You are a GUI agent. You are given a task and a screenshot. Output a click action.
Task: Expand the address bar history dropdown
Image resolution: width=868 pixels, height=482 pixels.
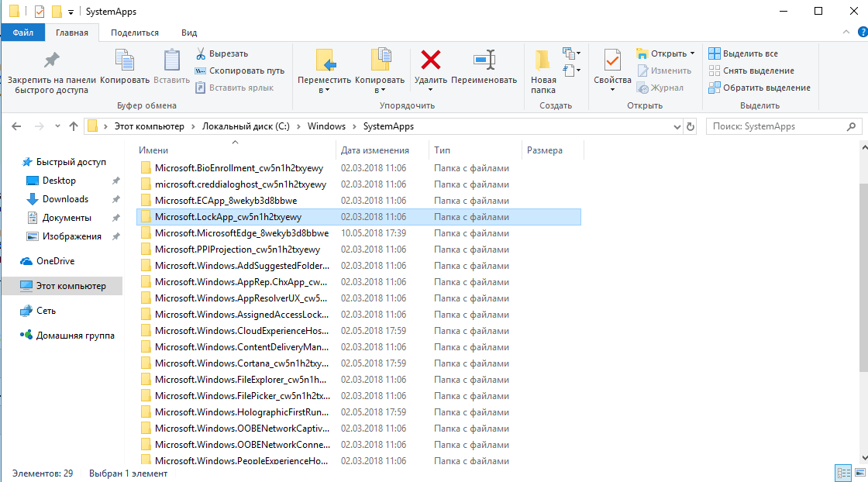(677, 127)
